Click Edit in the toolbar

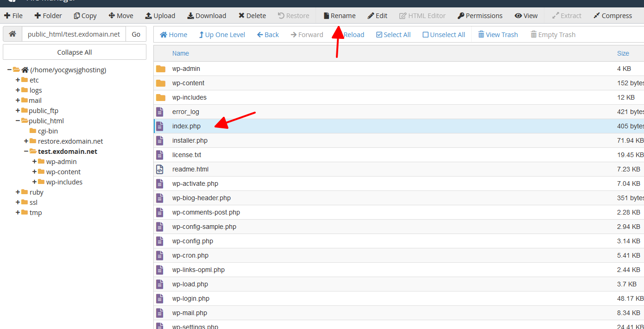(378, 16)
